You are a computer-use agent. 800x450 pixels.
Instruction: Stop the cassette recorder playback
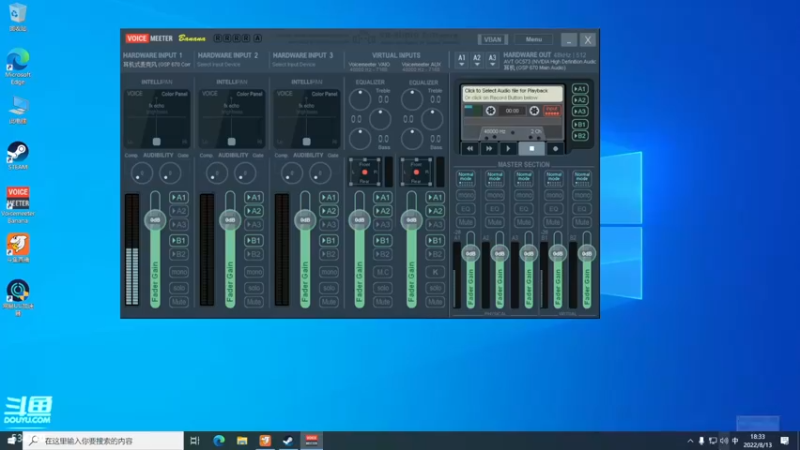point(532,148)
